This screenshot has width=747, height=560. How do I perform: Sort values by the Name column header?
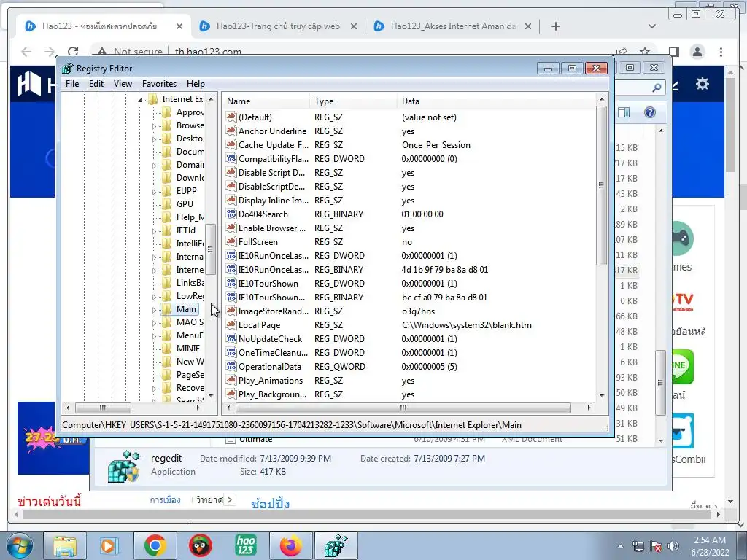point(266,101)
